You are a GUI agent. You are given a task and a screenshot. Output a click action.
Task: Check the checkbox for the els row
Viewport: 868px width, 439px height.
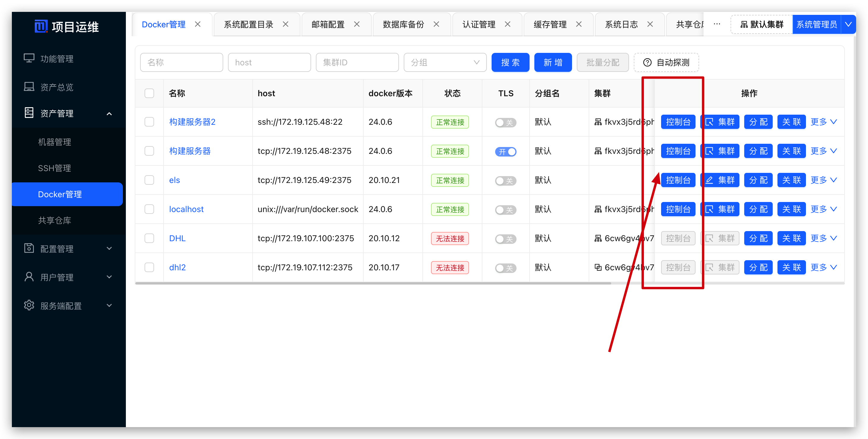pos(149,180)
